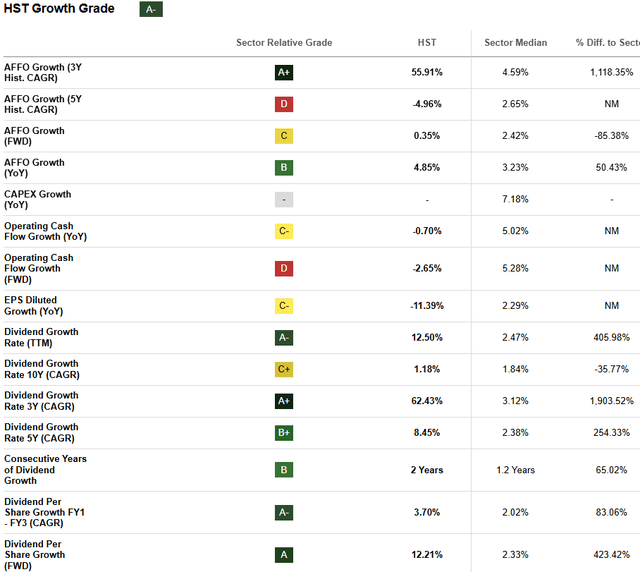
Task: Open AFFO Growth (3Y Hist. CAGR) metric
Action: (x=43, y=72)
